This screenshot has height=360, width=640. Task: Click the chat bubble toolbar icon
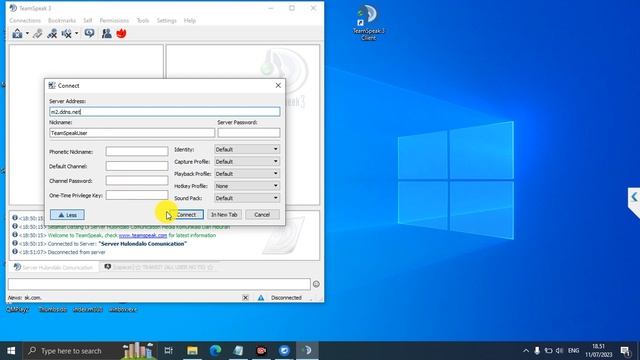[89, 33]
